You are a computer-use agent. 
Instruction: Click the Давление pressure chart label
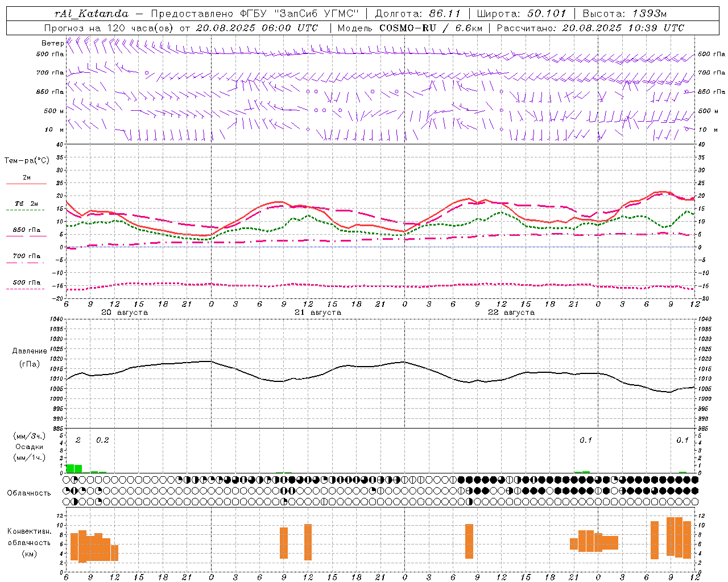click(x=30, y=351)
